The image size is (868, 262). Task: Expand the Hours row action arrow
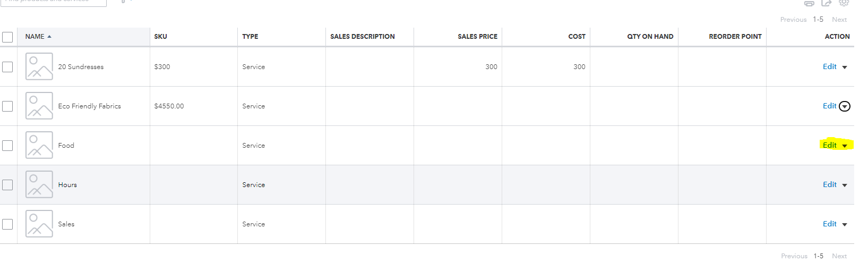(845, 185)
